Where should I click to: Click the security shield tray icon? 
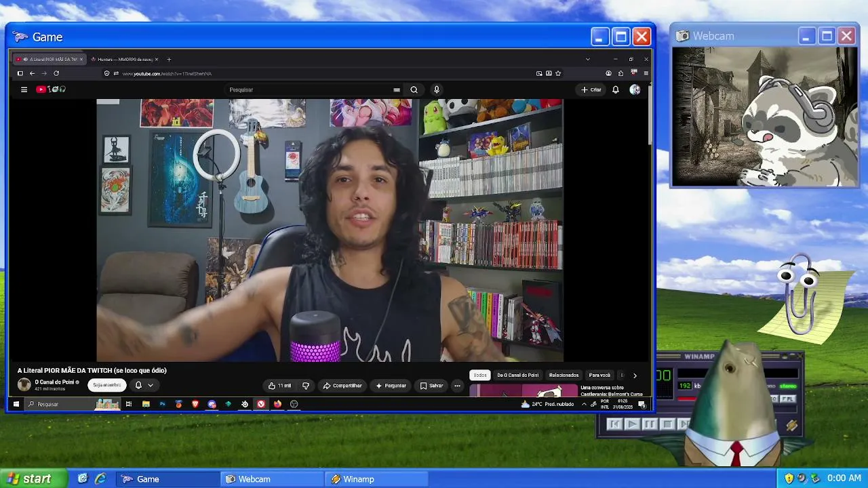[x=789, y=479]
